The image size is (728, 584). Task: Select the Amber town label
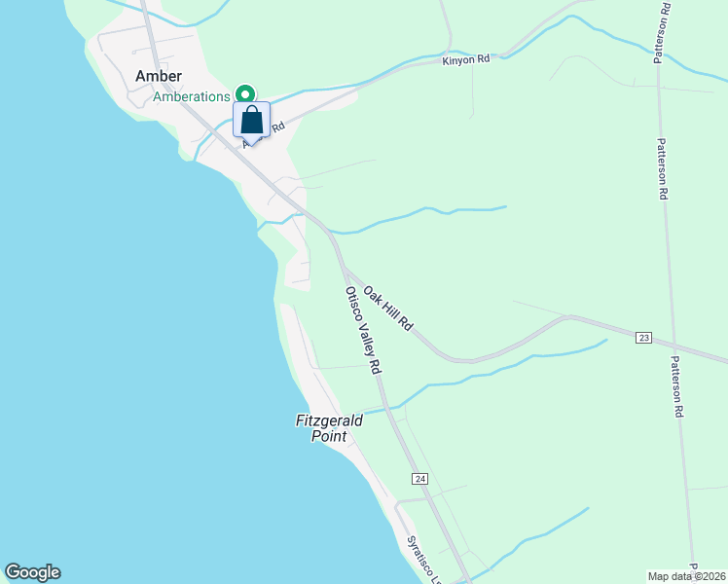(x=159, y=76)
